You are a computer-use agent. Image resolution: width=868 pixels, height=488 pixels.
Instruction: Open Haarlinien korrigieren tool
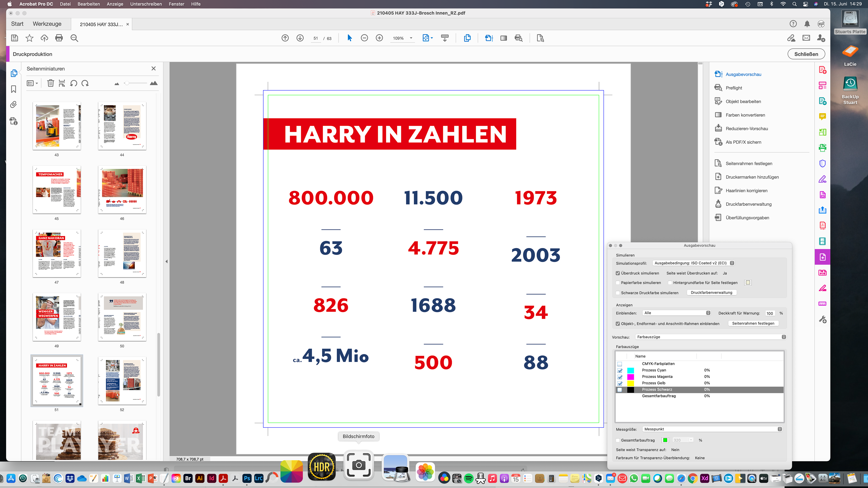[x=746, y=191]
